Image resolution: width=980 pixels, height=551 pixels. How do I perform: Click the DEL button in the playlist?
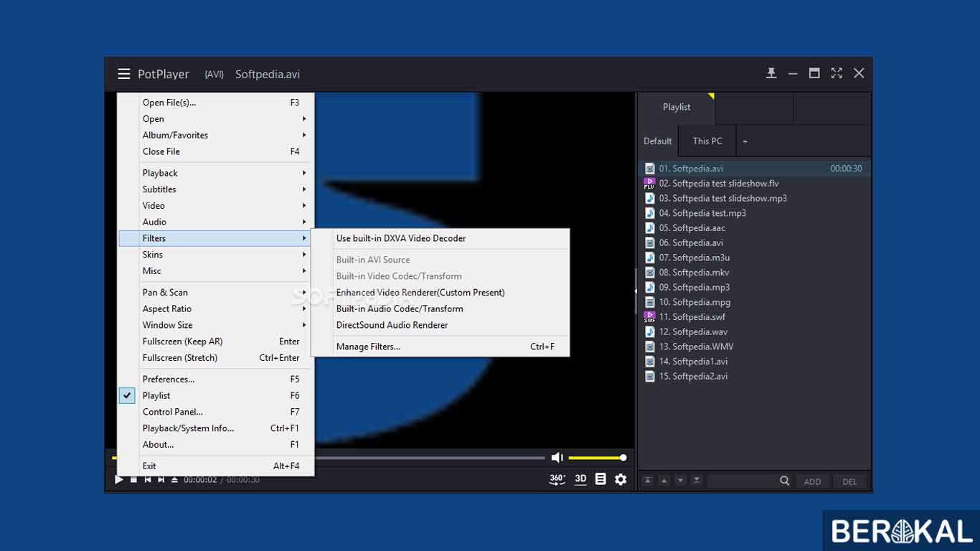(849, 481)
